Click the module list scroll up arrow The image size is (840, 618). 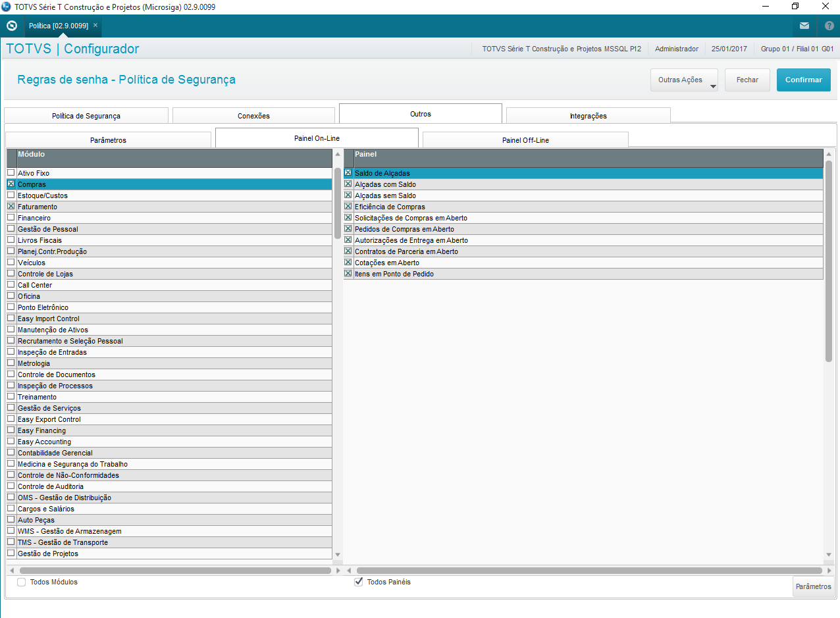(x=338, y=154)
